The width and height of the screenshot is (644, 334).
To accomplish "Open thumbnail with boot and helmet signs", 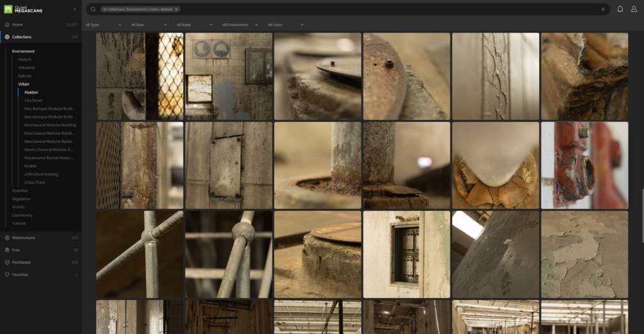I will click(229, 76).
